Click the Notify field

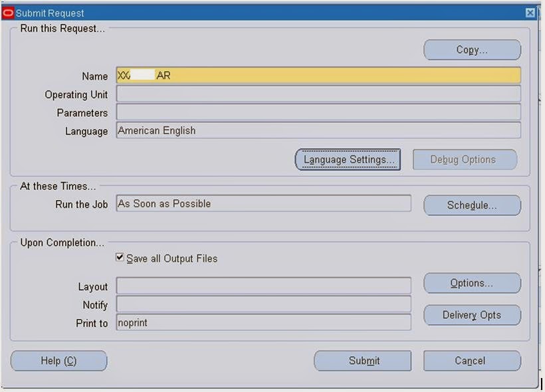[x=263, y=305]
